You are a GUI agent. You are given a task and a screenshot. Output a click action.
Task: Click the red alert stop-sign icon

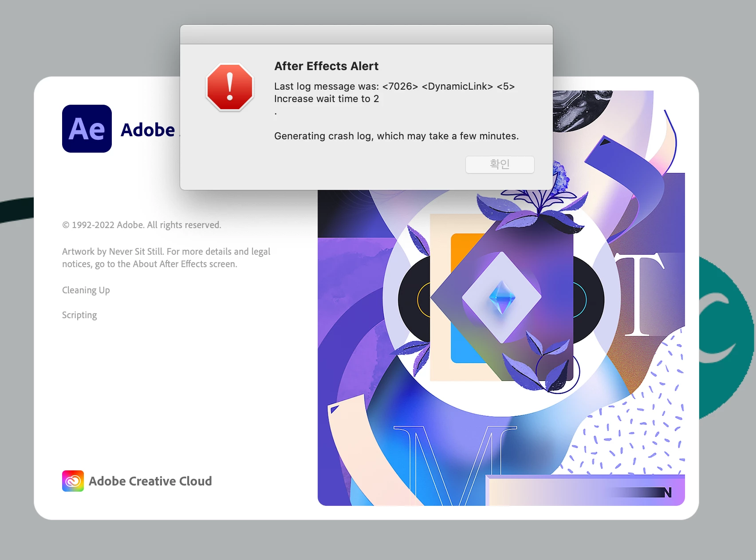click(x=230, y=87)
